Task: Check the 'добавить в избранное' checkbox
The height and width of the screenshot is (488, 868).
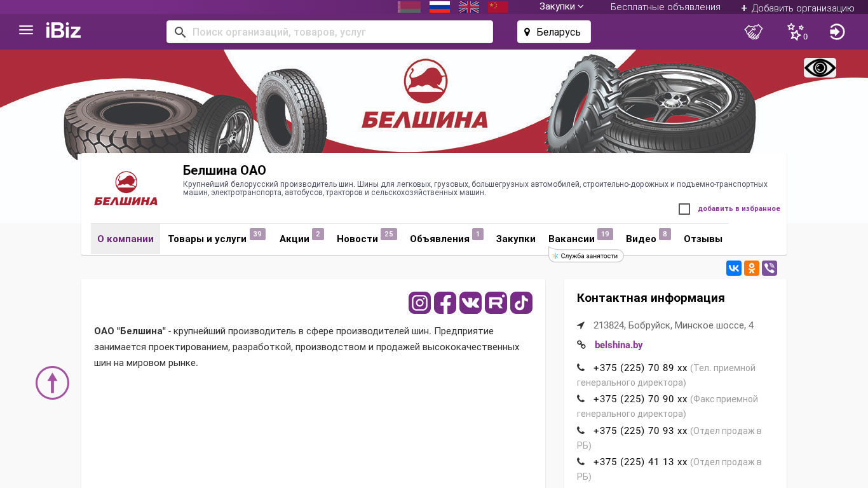Action: tap(684, 209)
